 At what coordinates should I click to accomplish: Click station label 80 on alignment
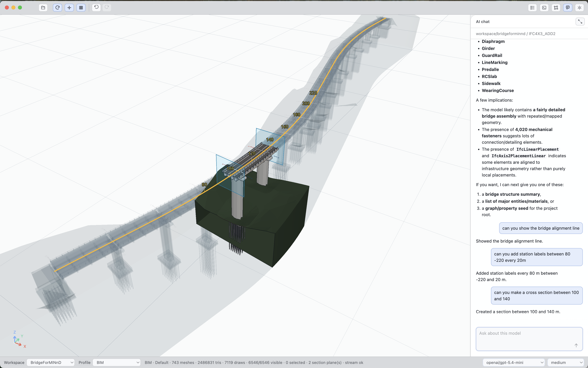[x=204, y=185]
